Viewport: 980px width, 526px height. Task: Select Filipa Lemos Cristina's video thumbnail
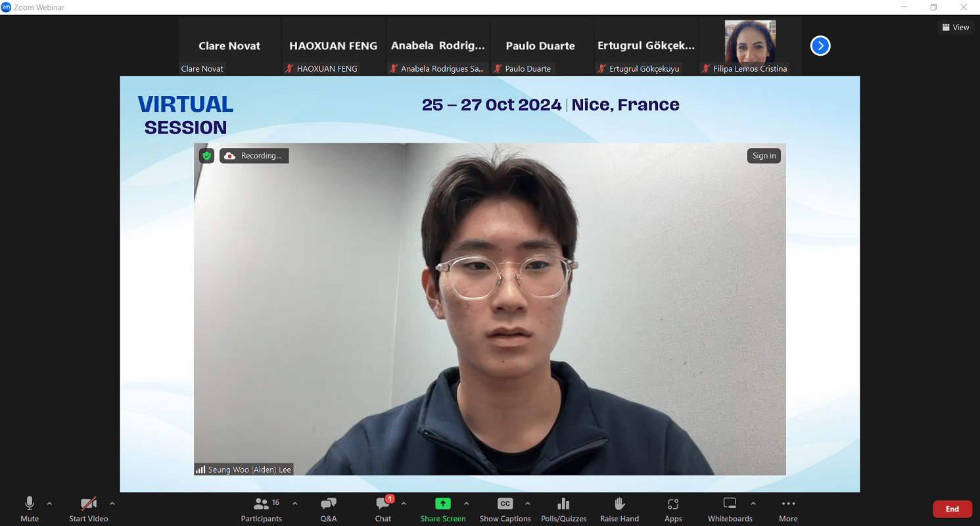pos(750,46)
